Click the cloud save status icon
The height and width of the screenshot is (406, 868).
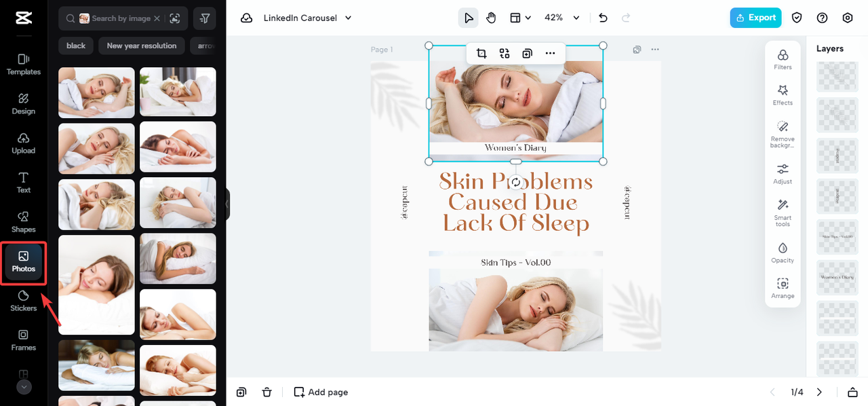tap(247, 18)
